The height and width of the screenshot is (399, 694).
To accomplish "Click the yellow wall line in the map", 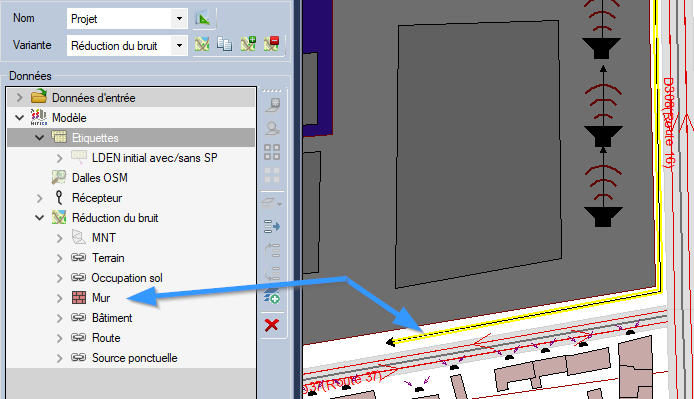I will pos(527,317).
